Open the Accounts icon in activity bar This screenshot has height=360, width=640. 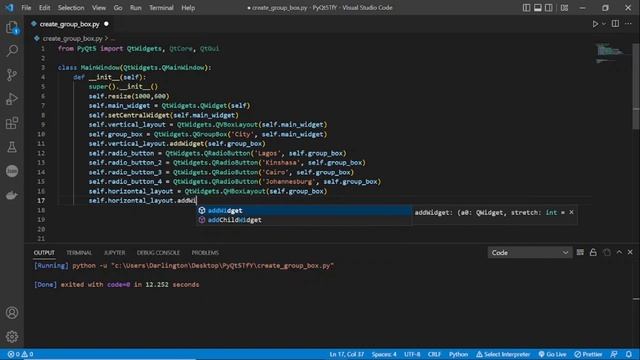tap(12, 313)
